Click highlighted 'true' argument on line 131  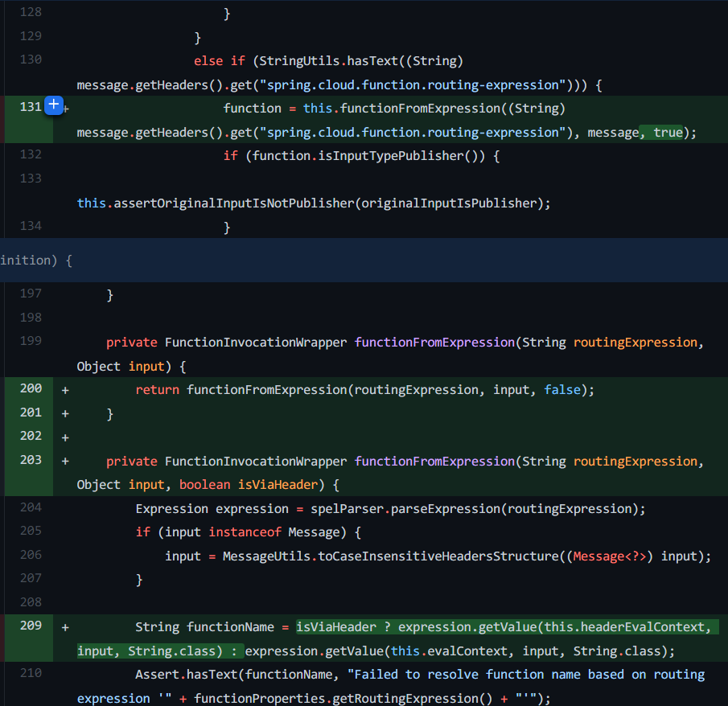(x=668, y=133)
